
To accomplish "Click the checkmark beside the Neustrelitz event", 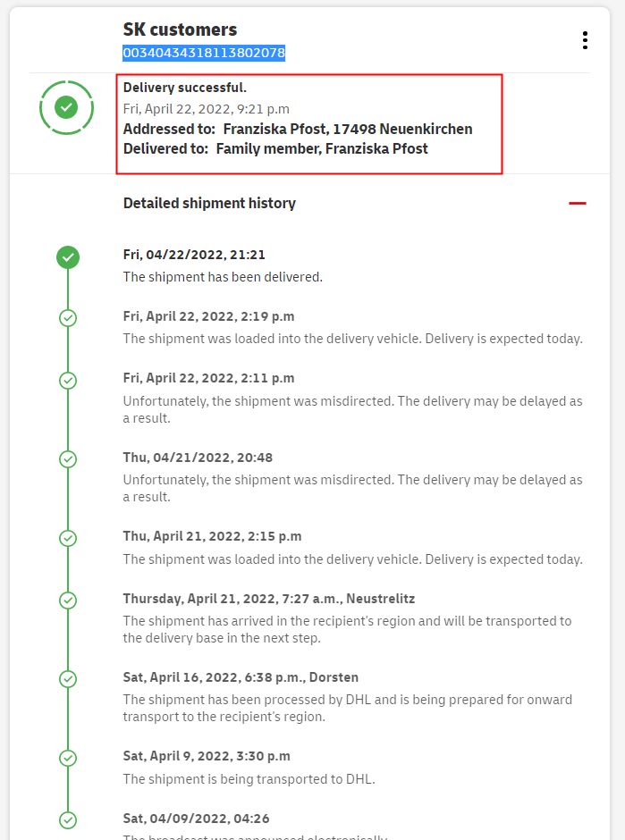I will 68,600.
